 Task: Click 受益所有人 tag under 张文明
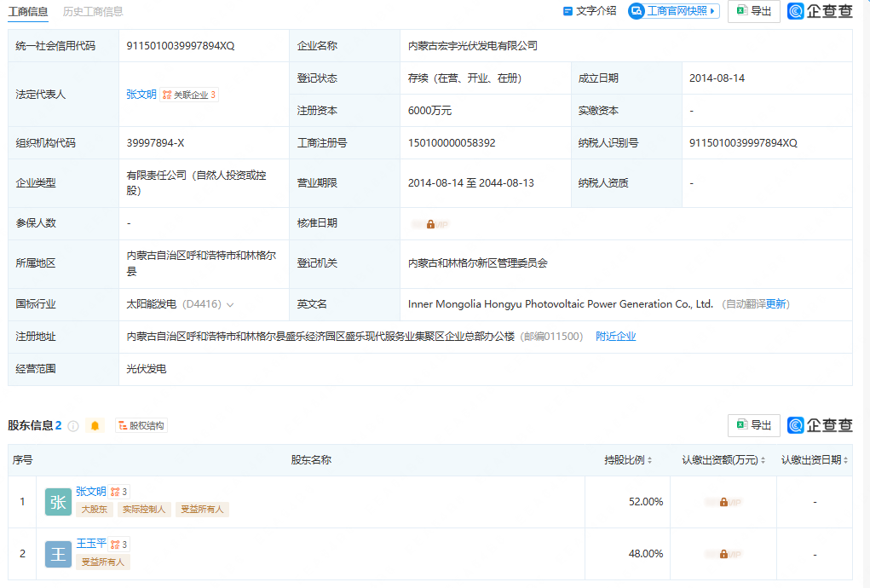[202, 510]
